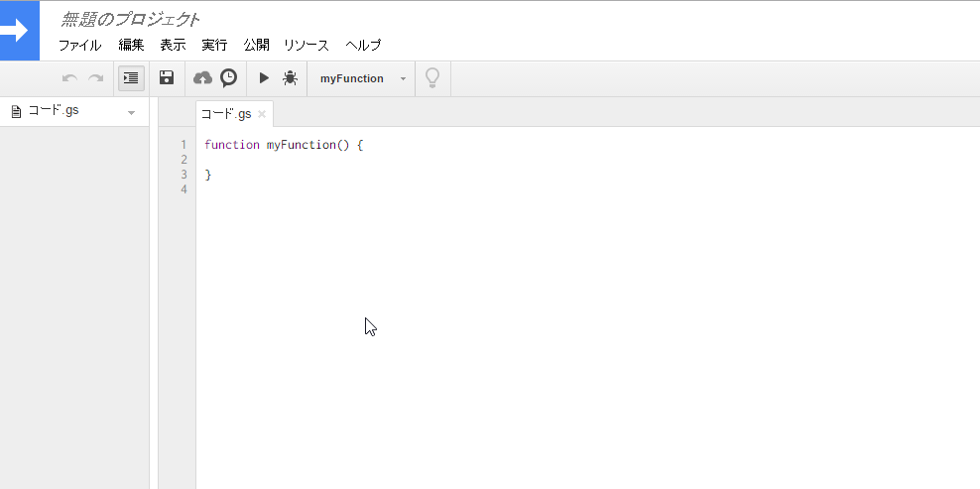980x489 pixels.
Task: Click code line 1 function declaration
Action: [x=284, y=145]
